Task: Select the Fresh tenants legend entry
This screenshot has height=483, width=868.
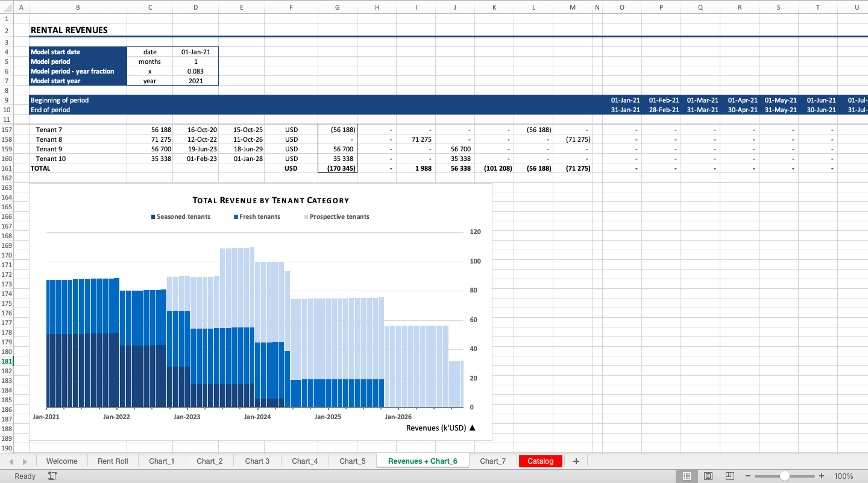Action: (x=257, y=217)
